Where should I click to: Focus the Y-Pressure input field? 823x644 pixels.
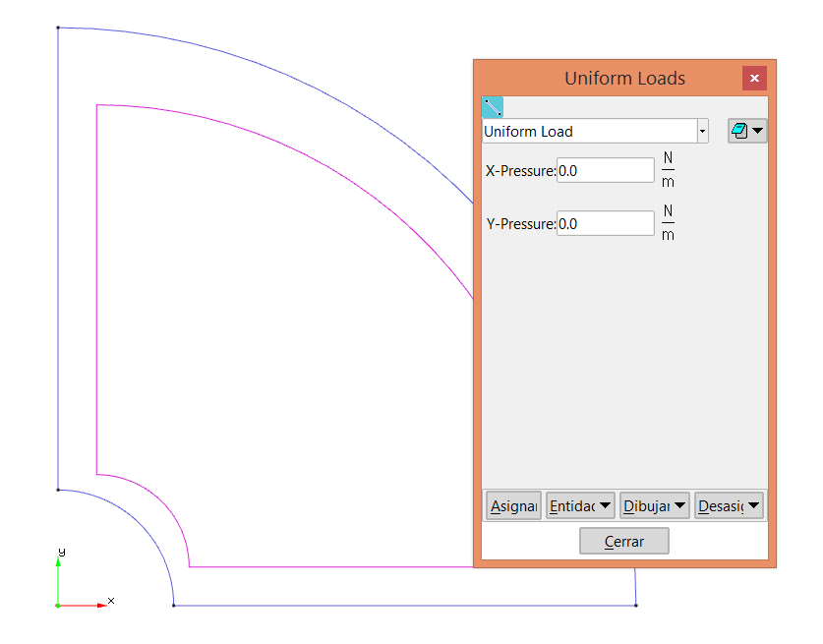click(x=605, y=224)
